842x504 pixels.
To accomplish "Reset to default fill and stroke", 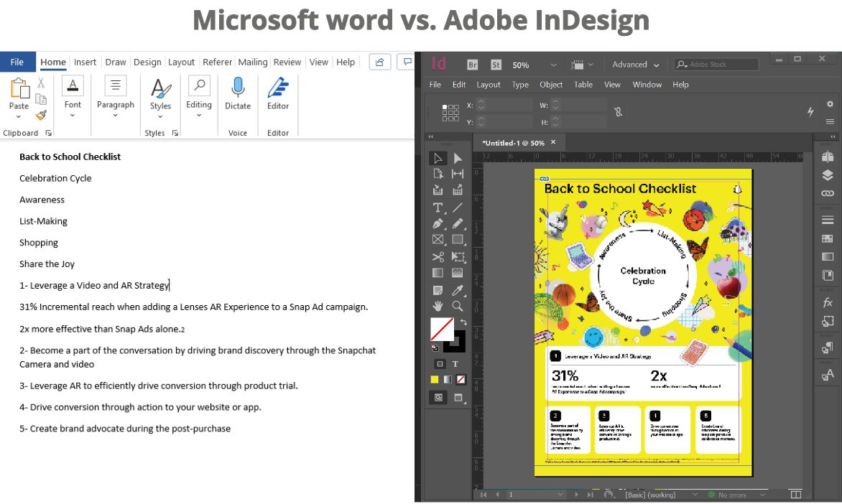I will (435, 347).
